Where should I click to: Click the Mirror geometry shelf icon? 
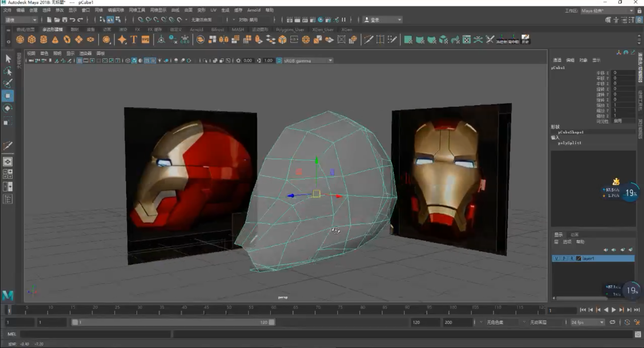[x=224, y=39]
